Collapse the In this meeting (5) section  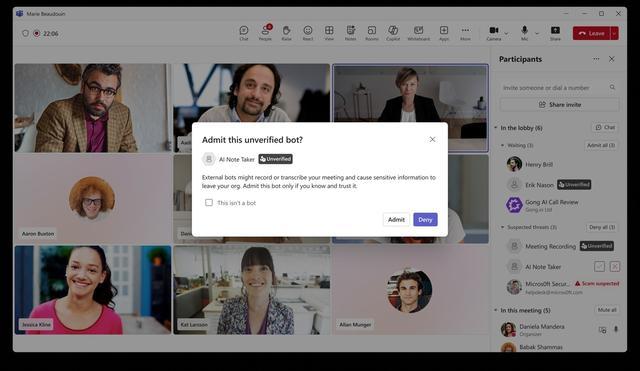click(496, 310)
